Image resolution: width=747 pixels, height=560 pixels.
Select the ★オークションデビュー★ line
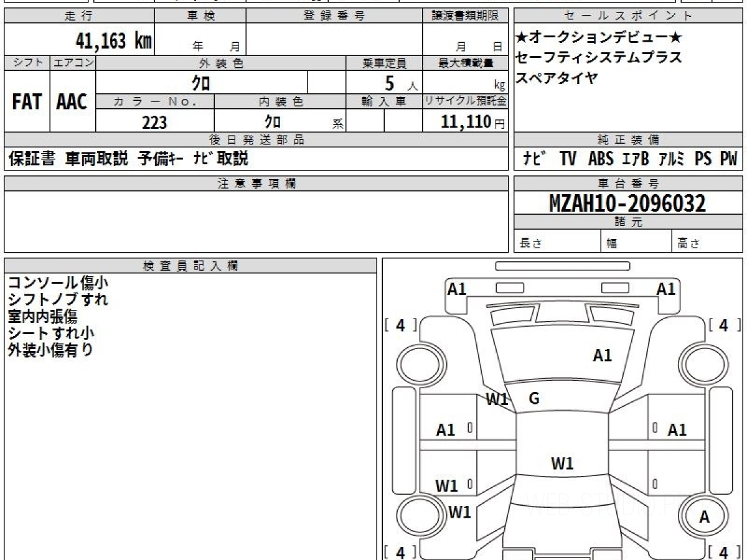click(x=599, y=38)
